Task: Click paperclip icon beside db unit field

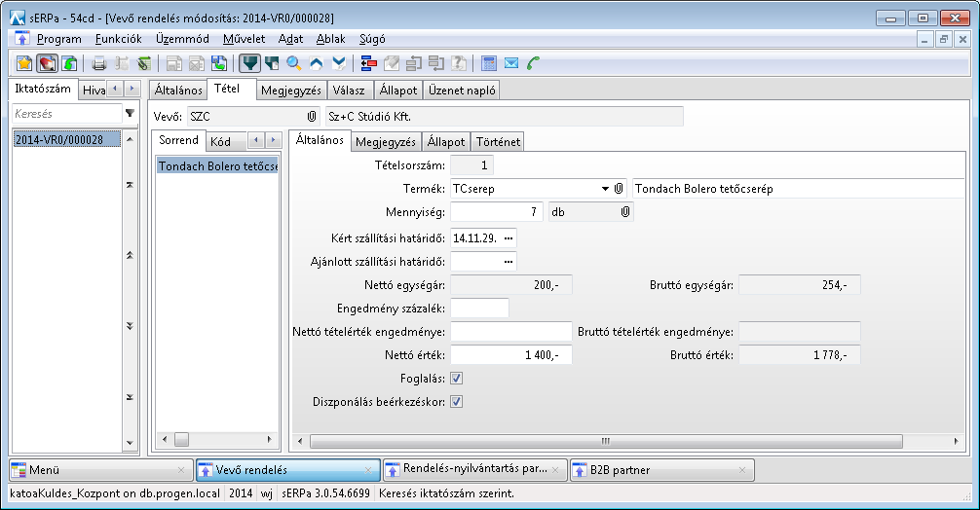Action: [625, 212]
